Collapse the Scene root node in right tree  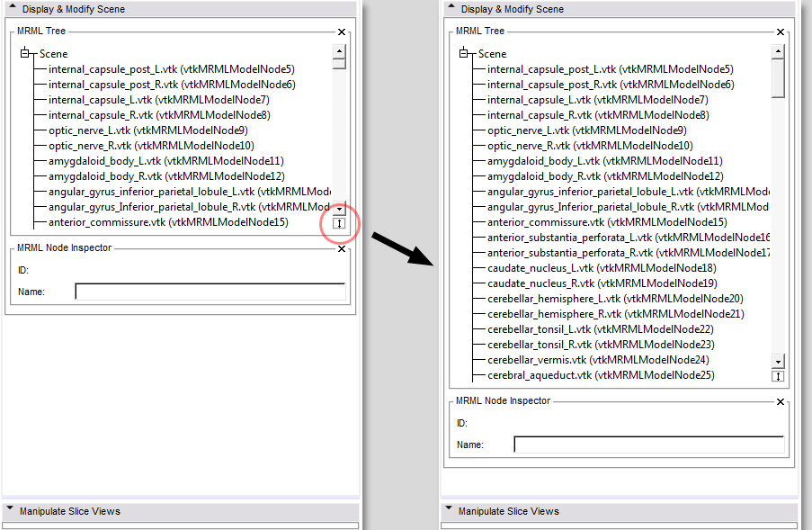[464, 54]
